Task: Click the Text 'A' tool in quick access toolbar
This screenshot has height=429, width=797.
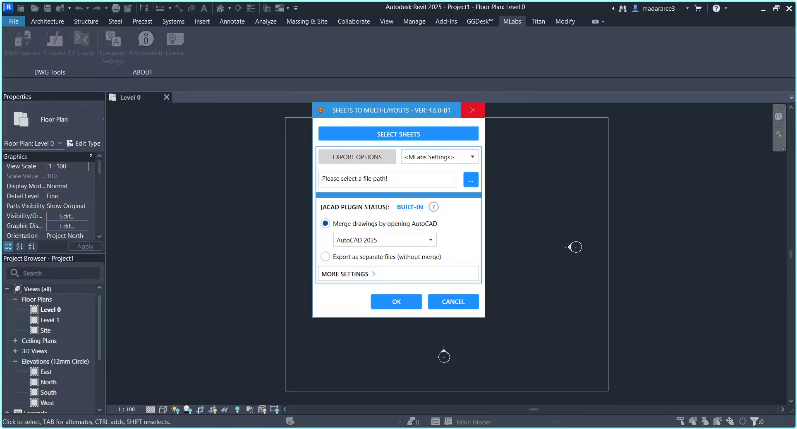Action: (204, 8)
